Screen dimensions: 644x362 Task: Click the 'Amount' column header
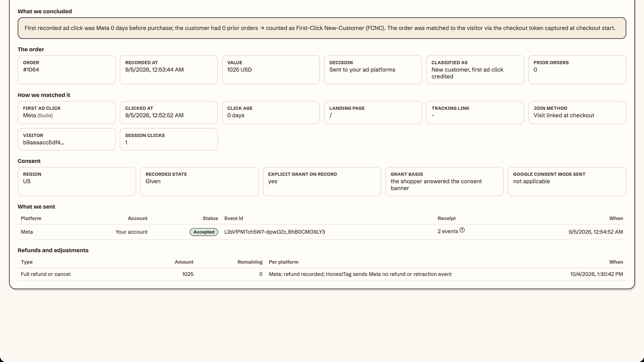click(x=184, y=262)
